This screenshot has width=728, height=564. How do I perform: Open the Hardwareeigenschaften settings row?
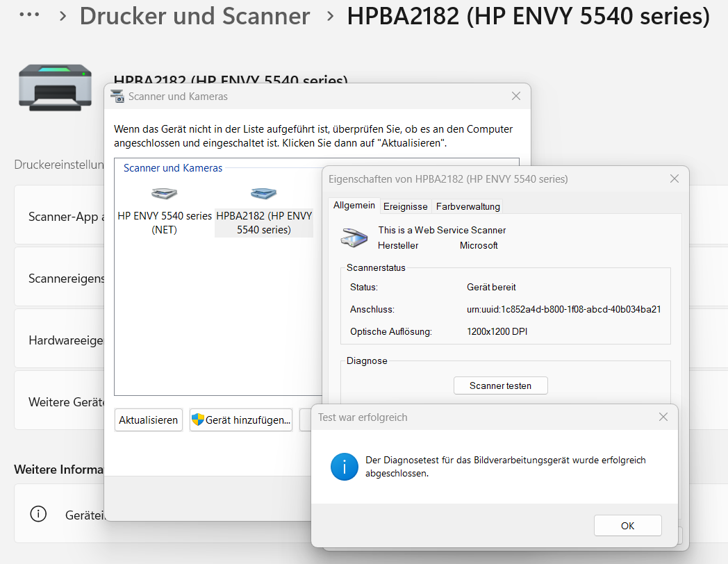59,338
